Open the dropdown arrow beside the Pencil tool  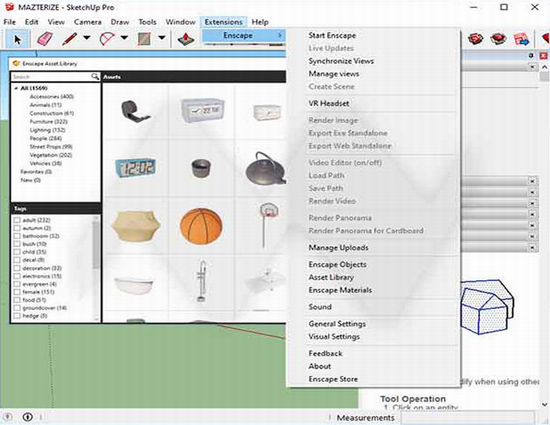87,38
